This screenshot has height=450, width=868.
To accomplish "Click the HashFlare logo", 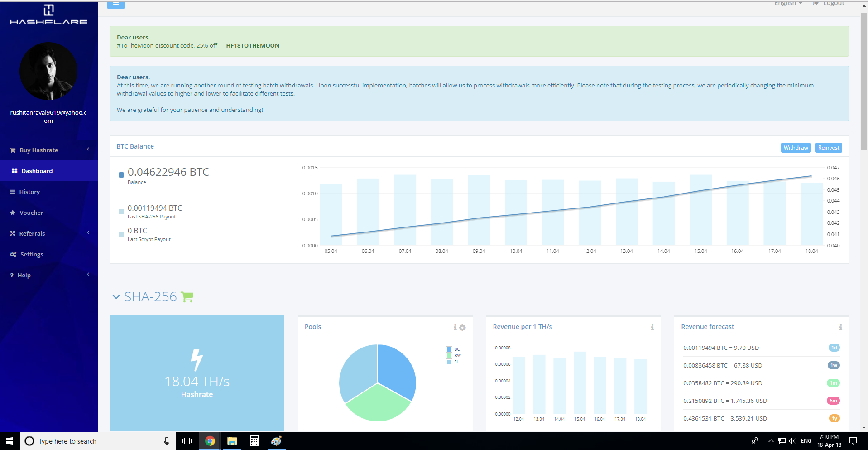I will [x=48, y=15].
